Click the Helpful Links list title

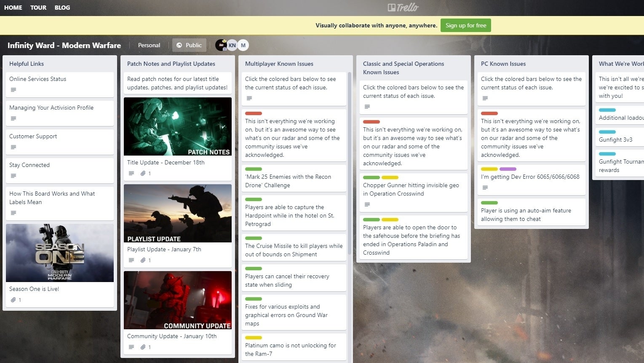27,64
